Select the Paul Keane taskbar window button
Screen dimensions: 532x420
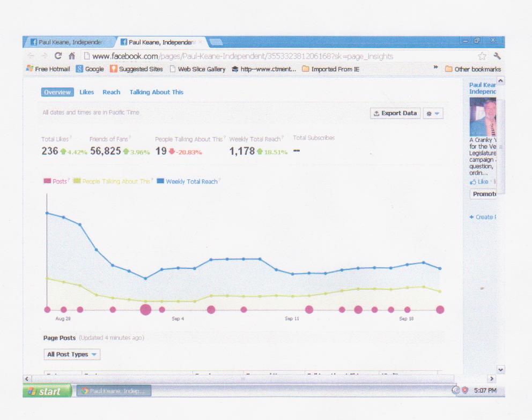pyautogui.click(x=114, y=391)
